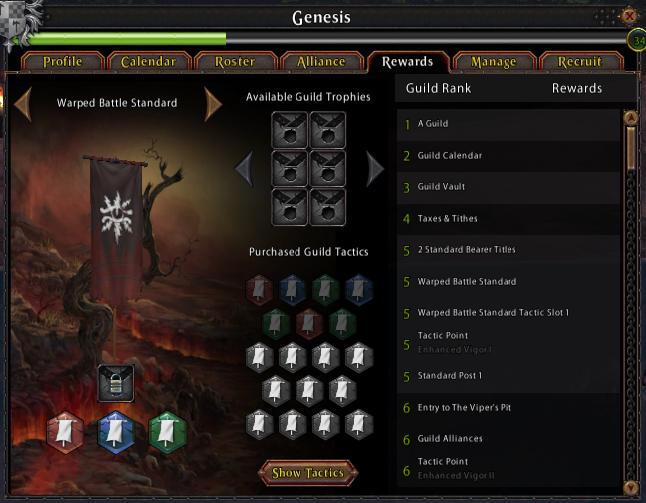Open the Alliance tab
The image size is (646, 503).
click(321, 62)
